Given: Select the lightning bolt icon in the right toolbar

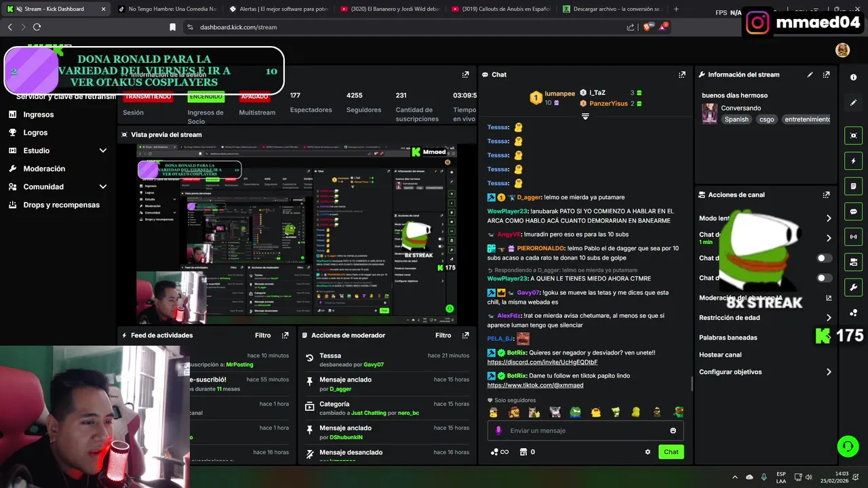Looking at the screenshot, I should tap(853, 161).
